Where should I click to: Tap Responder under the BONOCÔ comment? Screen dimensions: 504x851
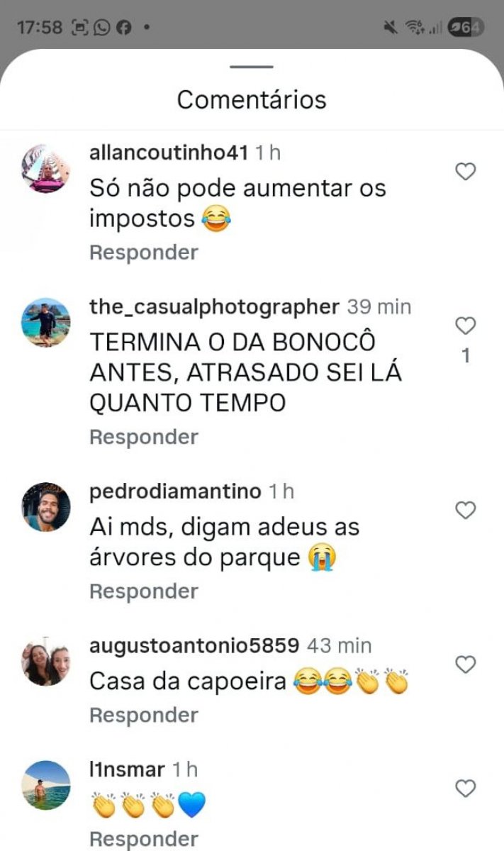[x=144, y=437]
